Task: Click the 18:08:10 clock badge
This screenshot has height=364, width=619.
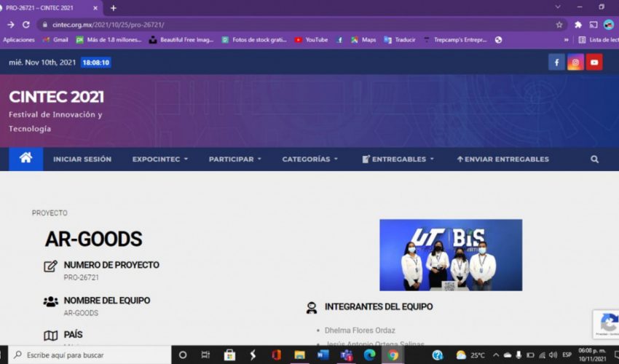Action: [x=96, y=63]
